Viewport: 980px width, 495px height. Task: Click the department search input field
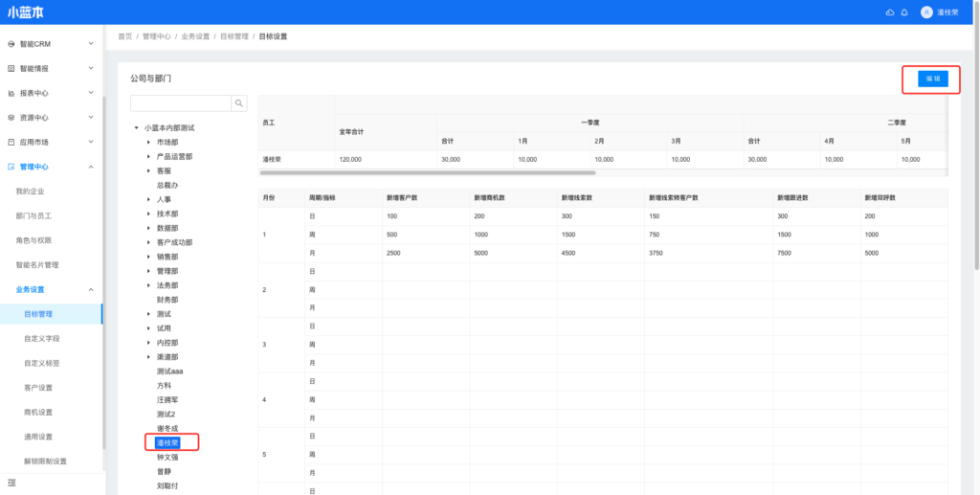click(180, 103)
